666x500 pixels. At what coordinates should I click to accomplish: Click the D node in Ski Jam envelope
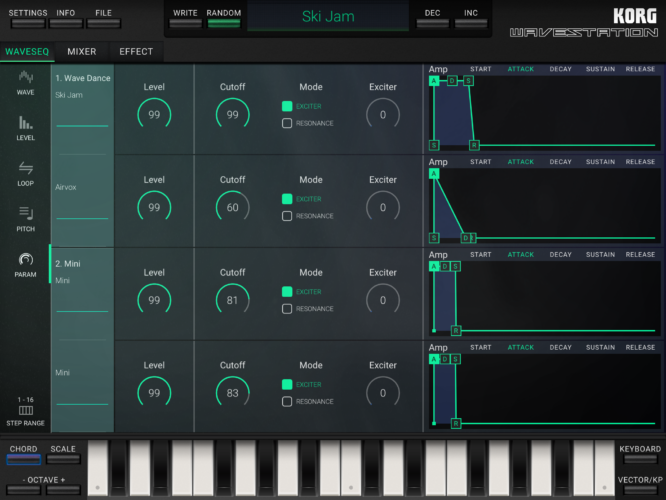coord(452,81)
